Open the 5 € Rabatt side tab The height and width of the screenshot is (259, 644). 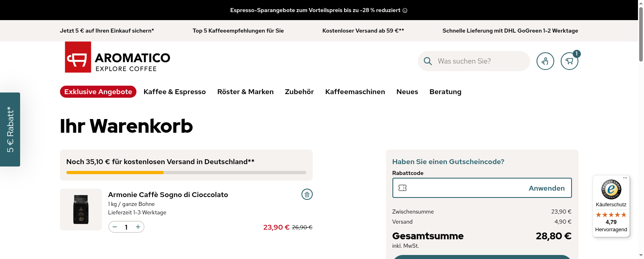click(x=10, y=129)
